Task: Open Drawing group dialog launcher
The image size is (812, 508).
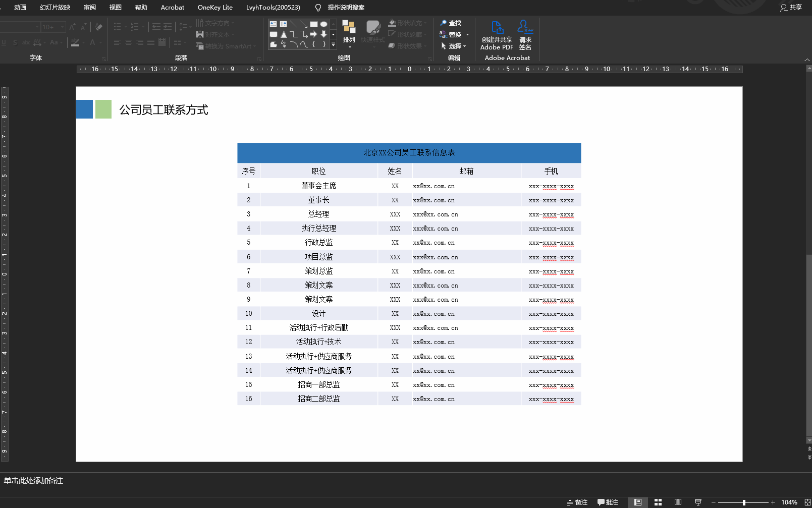Action: [x=430, y=59]
